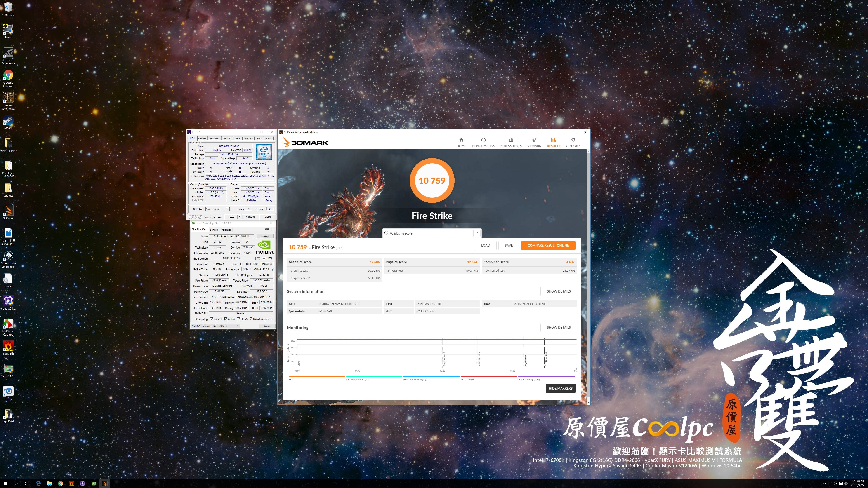Viewport: 868px width, 488px height.
Task: Click HIDE MARKERS button
Action: point(560,388)
